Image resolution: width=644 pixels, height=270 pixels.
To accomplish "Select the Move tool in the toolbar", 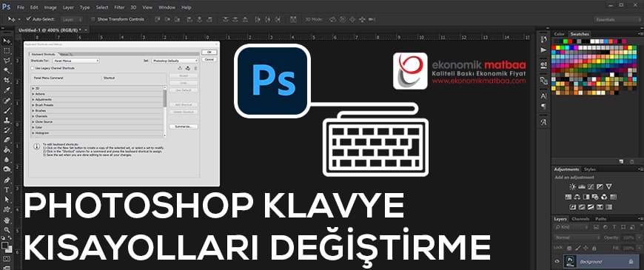I will click(x=7, y=41).
